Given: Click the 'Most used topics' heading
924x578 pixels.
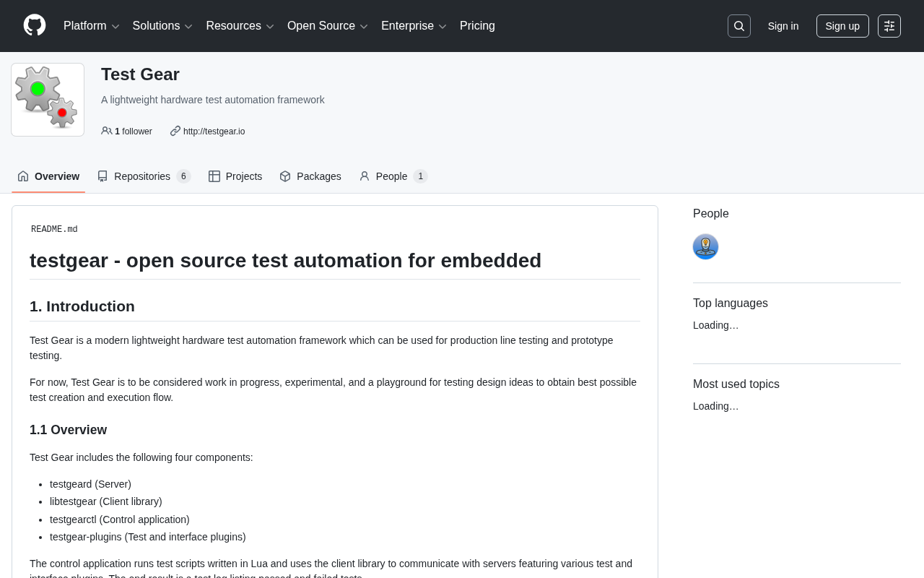Looking at the screenshot, I should point(736,384).
